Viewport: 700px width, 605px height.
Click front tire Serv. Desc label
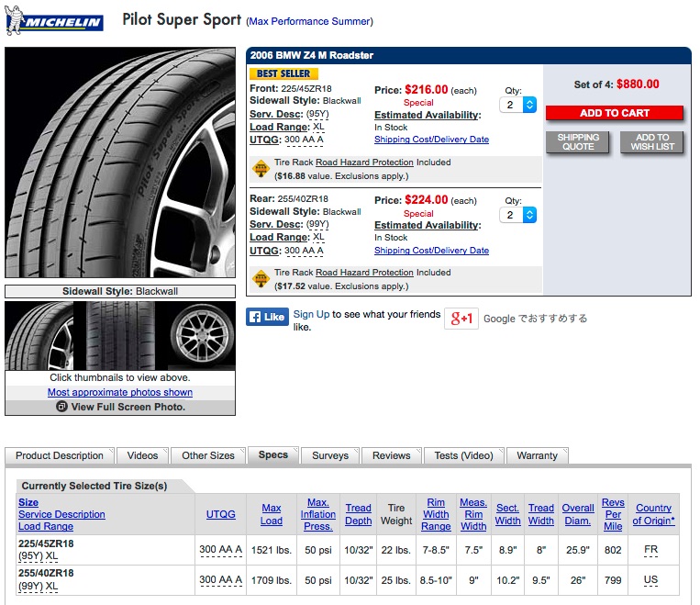coord(276,115)
